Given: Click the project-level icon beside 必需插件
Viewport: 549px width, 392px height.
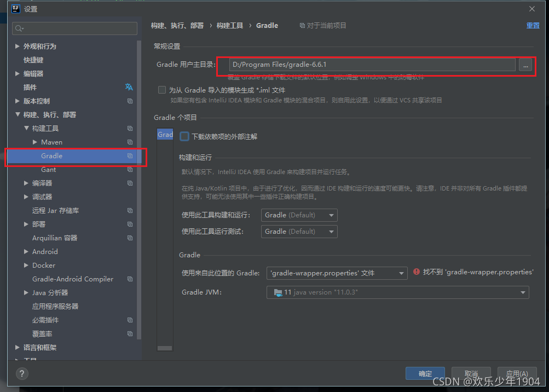Looking at the screenshot, I should point(130,320).
